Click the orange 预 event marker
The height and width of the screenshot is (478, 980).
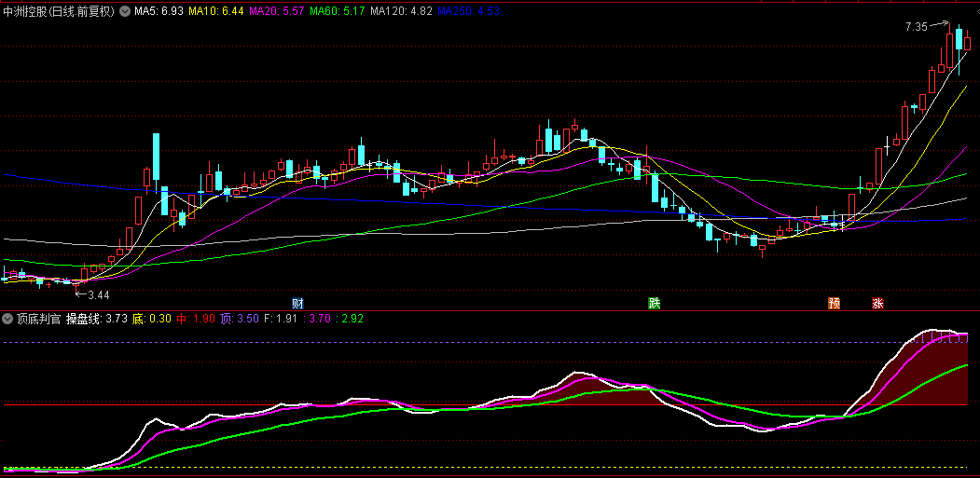tap(834, 303)
